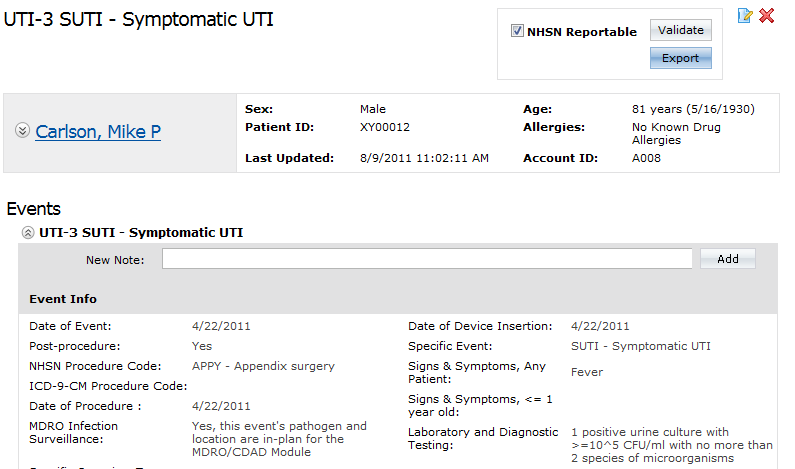Click the positive urine culture lab text
The image size is (795, 469).
point(672,445)
